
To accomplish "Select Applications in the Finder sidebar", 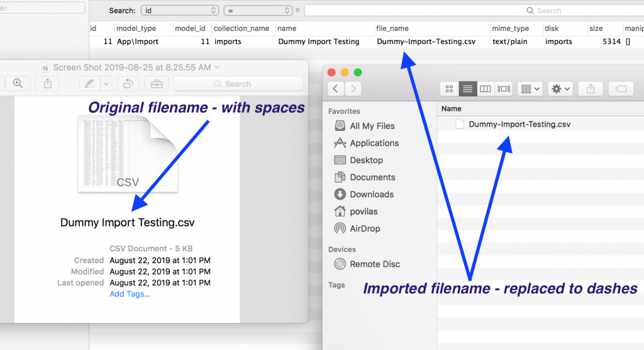I will [374, 143].
